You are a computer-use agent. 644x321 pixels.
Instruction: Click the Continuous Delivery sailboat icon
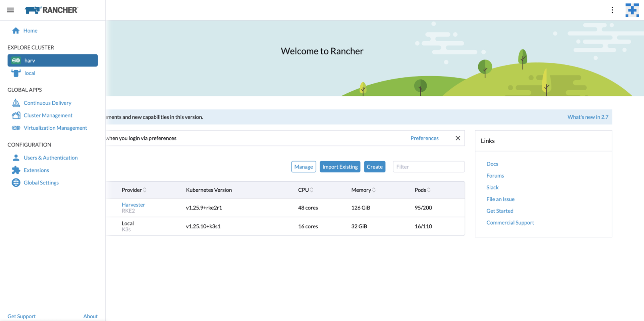tap(16, 103)
